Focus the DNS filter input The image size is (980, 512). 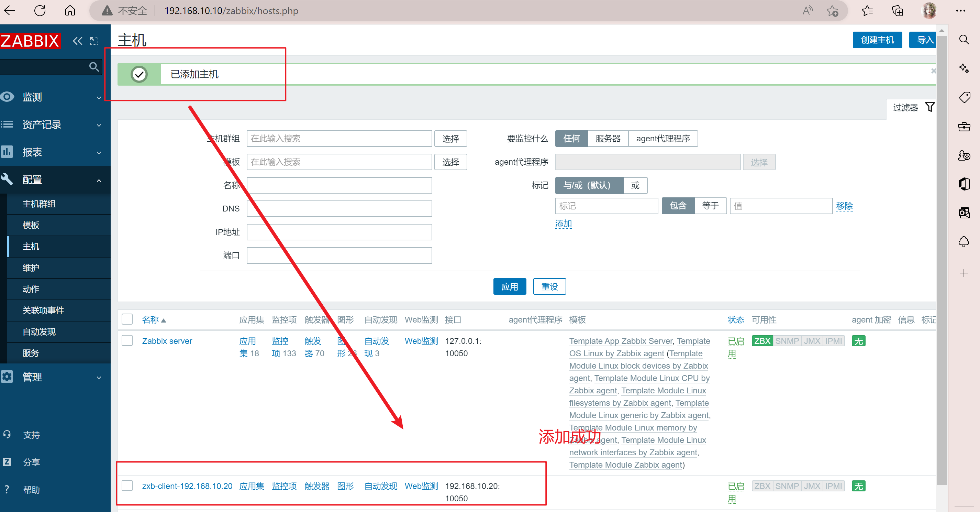pyautogui.click(x=339, y=209)
